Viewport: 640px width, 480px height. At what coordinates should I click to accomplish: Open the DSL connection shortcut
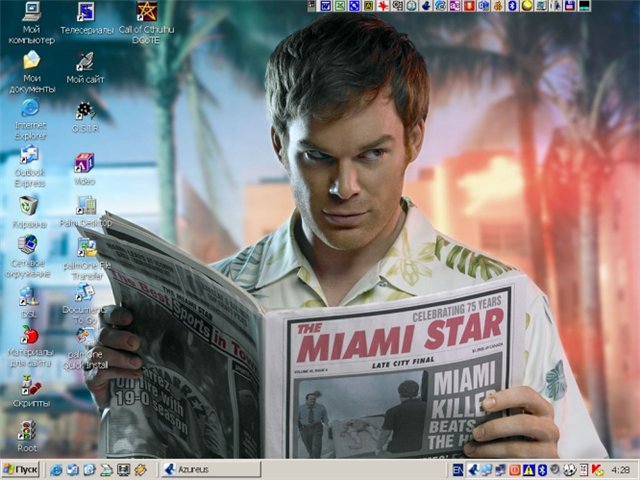(29, 296)
